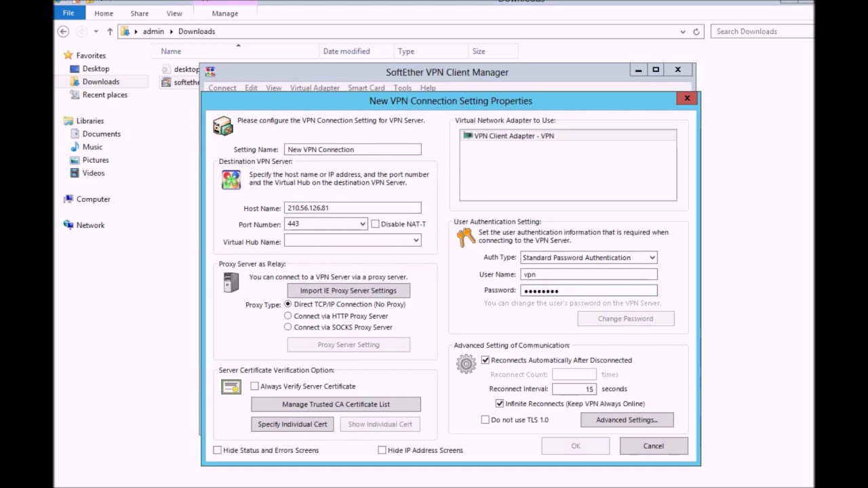Click the Pictures library icon

(x=76, y=160)
